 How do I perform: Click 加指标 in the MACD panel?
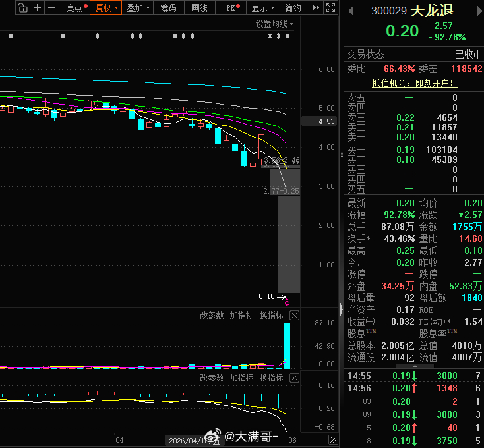[x=241, y=378]
